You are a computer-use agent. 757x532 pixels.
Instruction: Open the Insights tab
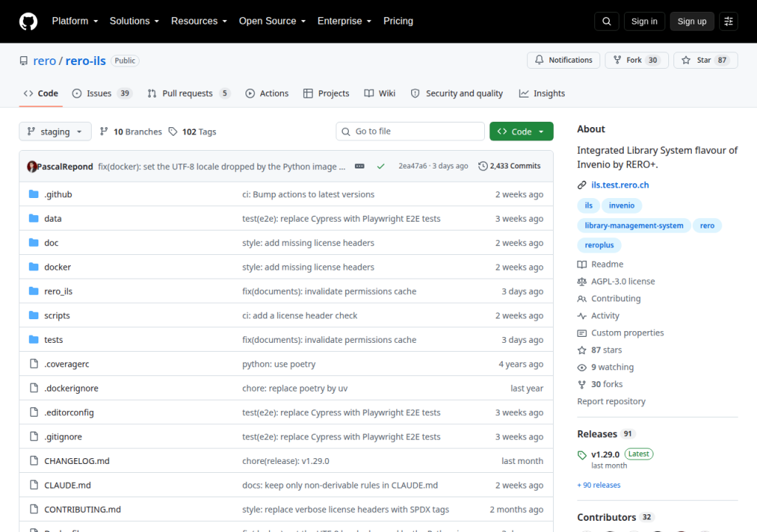[x=542, y=93]
